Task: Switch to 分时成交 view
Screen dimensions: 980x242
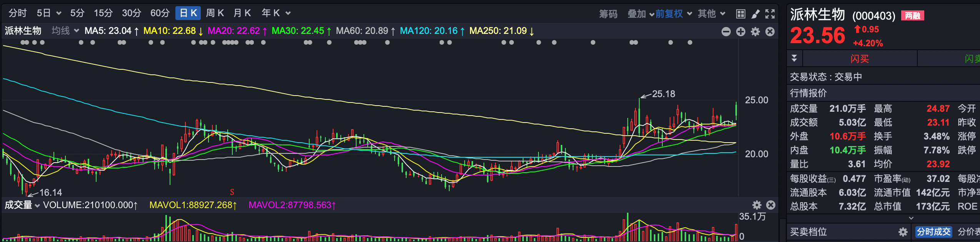Action: pyautogui.click(x=933, y=232)
